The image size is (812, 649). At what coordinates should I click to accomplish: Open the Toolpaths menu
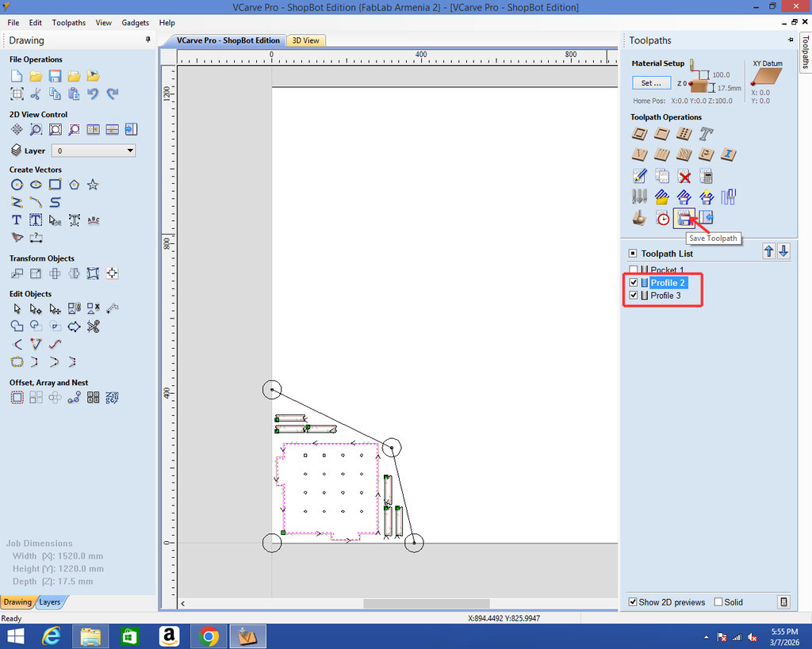69,23
